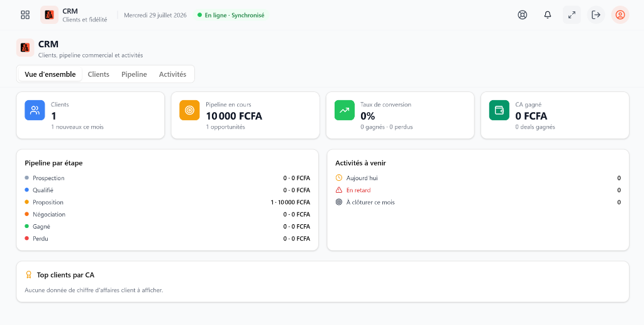Select the Gagné stage row
This screenshot has width=644, height=325.
coord(167,226)
